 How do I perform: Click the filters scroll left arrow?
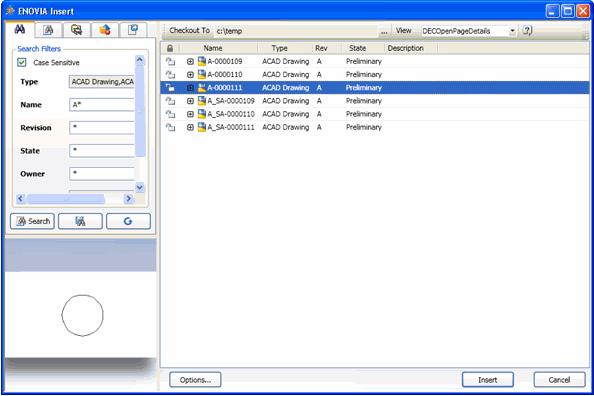[21, 199]
